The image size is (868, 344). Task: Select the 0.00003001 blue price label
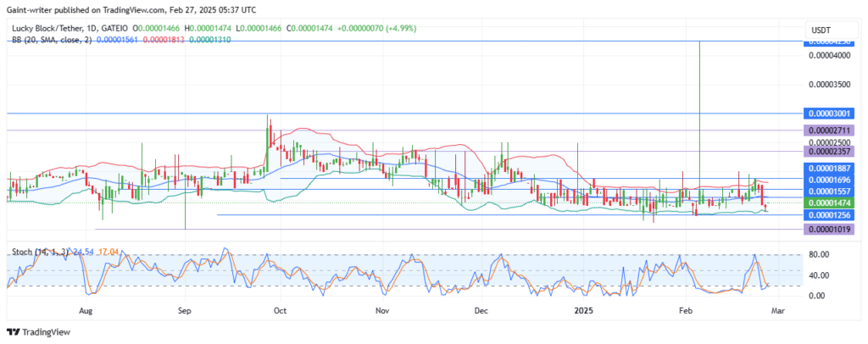828,113
